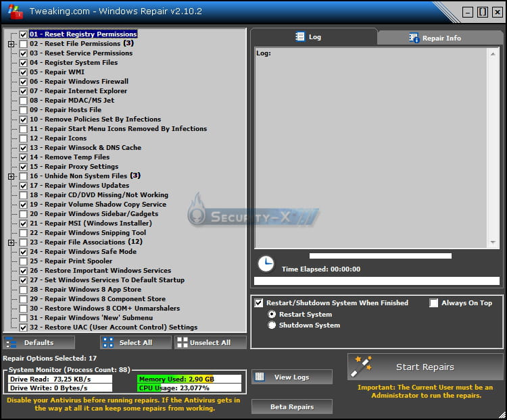Click the Unselect All grid icon
Image resolution: width=507 pixels, height=420 pixels.
[183, 342]
